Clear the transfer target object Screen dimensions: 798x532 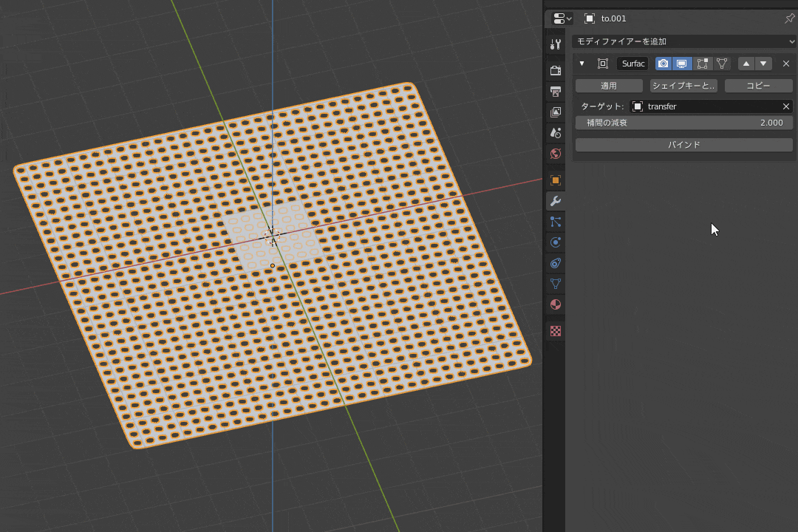coord(785,106)
